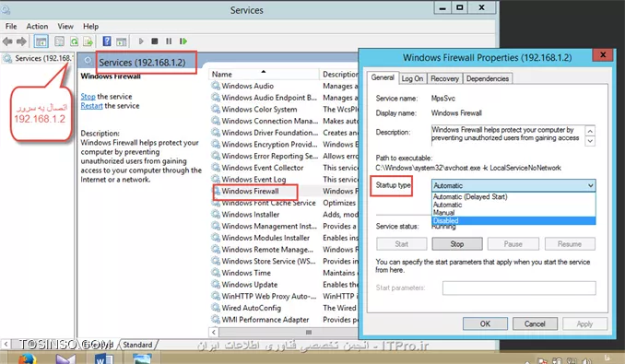The height and width of the screenshot is (364, 625).
Task: Click the gear icon of Wired AutoConfig
Action: [216, 308]
